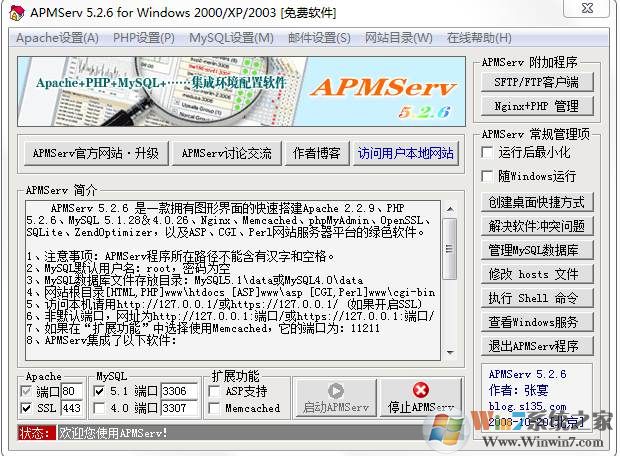Click scroll-up arrow of intro text
Viewport: 620px width, 456px height.
[x=450, y=209]
